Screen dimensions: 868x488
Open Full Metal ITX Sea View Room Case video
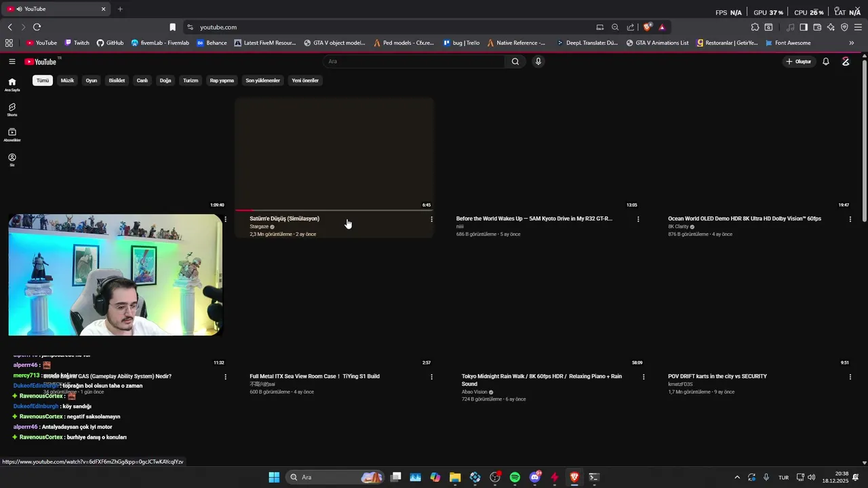[315, 376]
